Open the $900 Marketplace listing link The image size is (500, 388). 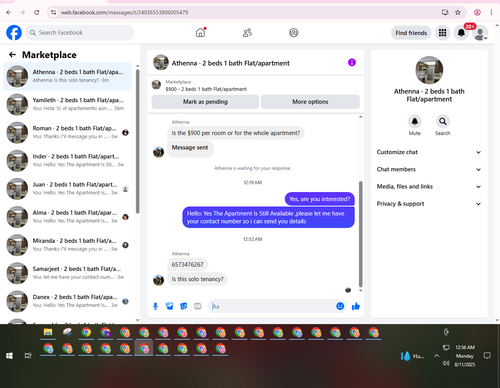coord(206,89)
